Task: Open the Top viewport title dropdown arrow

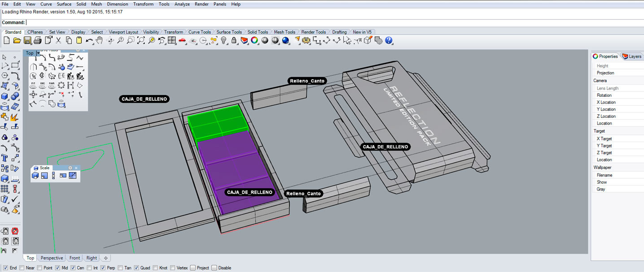Action: coord(38,53)
